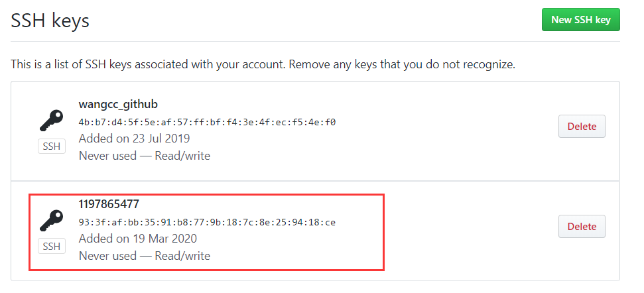Click Never used status of wangcc_github key
The image size is (644, 293).
pos(107,156)
